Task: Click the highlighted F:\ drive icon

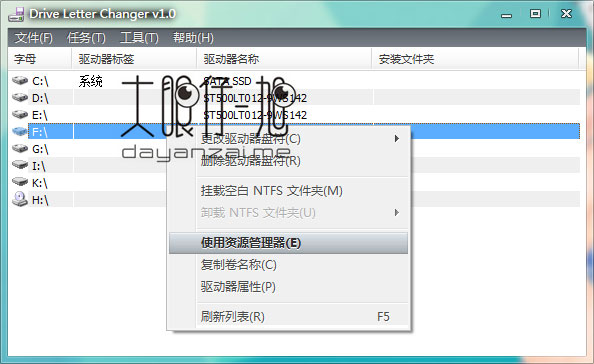Action: point(20,132)
